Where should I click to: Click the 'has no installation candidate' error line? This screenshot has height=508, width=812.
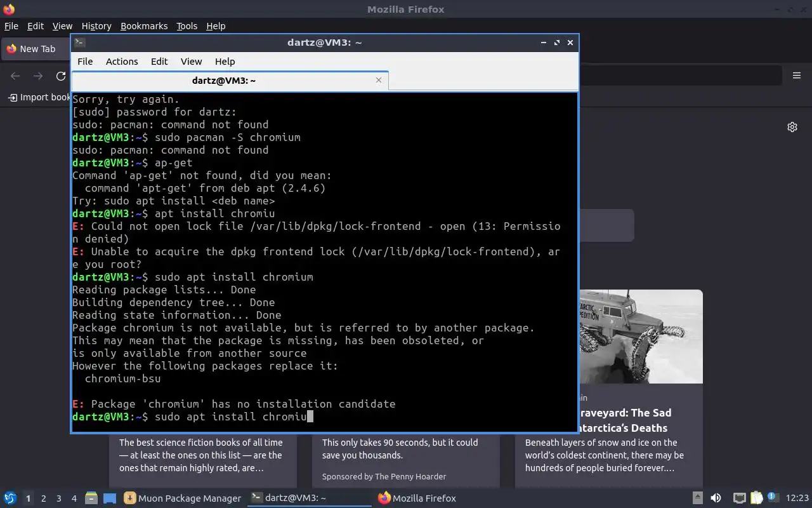234,404
